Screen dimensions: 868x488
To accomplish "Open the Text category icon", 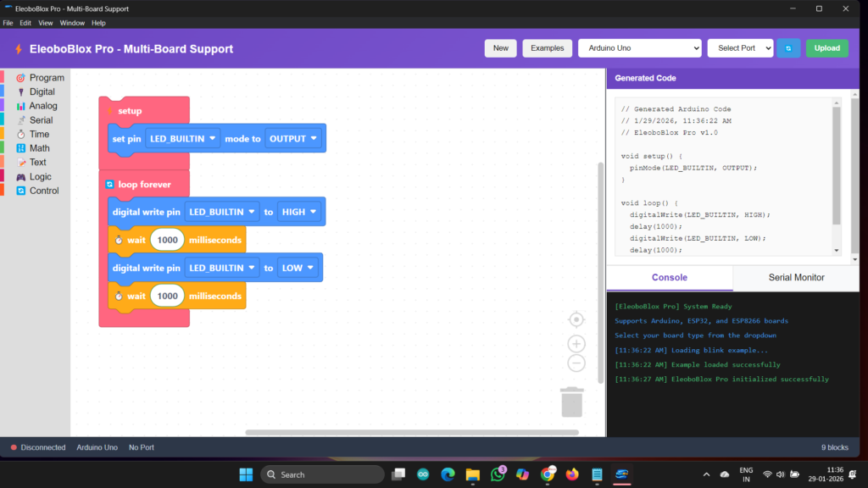I will (x=20, y=163).
